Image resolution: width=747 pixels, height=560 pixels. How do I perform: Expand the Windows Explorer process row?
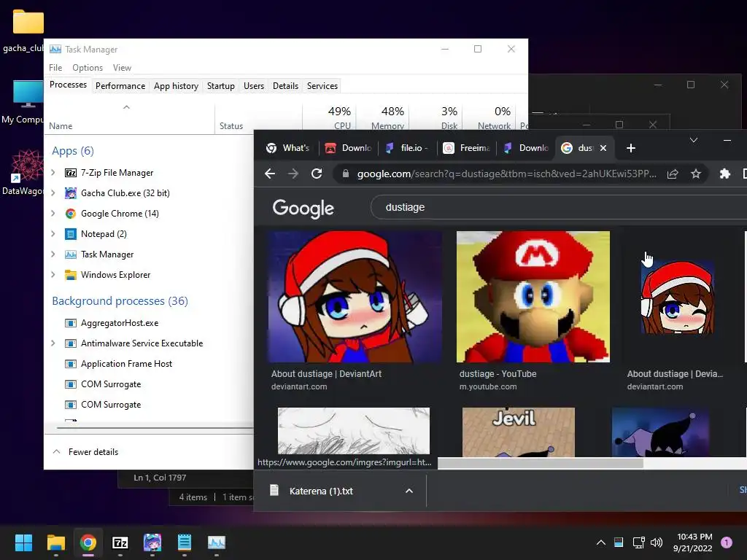(53, 275)
